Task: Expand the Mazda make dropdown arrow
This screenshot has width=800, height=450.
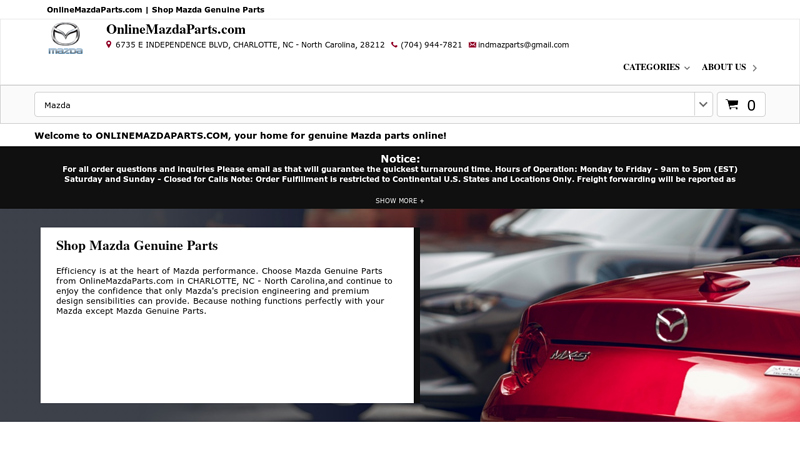Action: [x=703, y=105]
